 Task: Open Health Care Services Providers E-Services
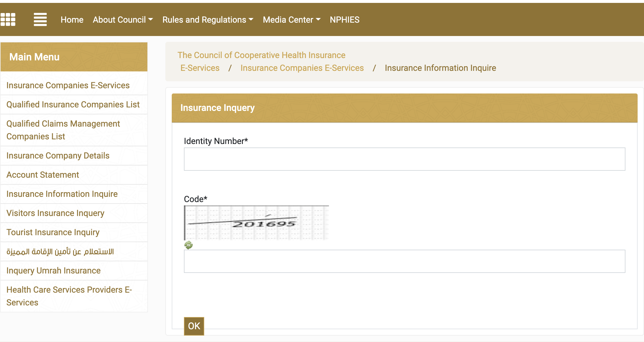[69, 296]
